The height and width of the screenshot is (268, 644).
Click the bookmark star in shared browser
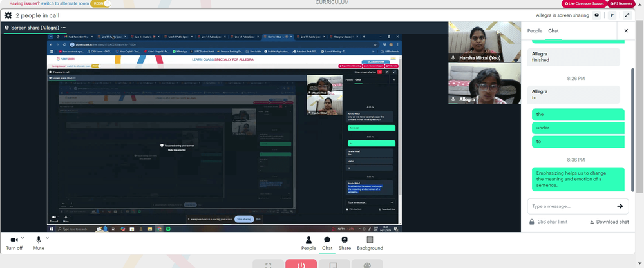(x=375, y=44)
